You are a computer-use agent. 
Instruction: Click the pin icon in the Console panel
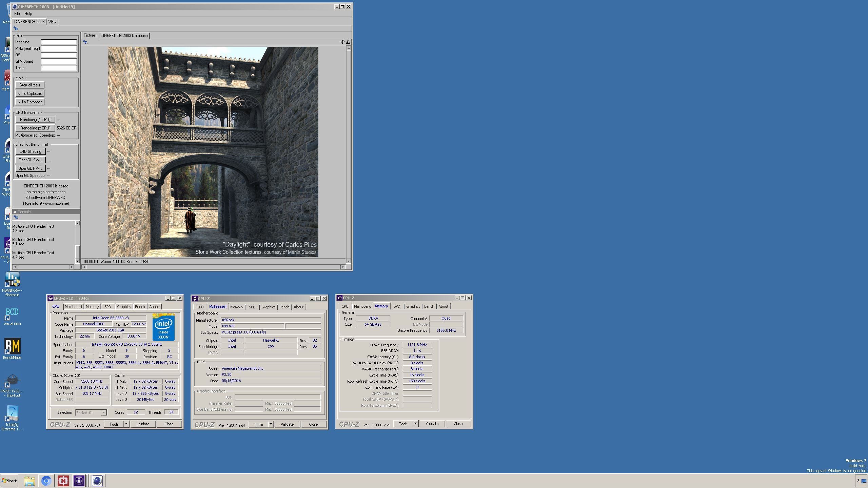pyautogui.click(x=16, y=217)
